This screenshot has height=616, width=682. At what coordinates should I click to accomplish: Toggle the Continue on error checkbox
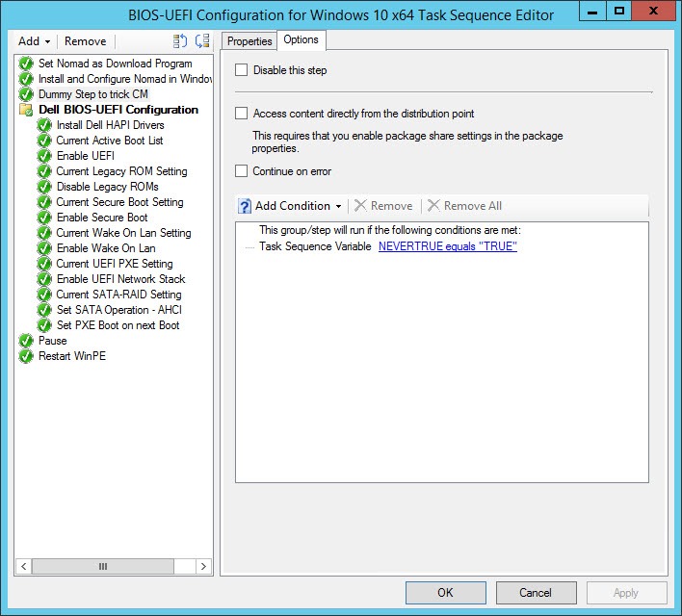pos(242,171)
